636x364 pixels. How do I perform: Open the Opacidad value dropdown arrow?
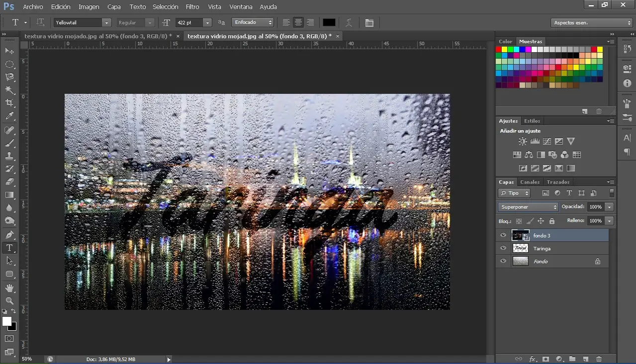pyautogui.click(x=609, y=207)
